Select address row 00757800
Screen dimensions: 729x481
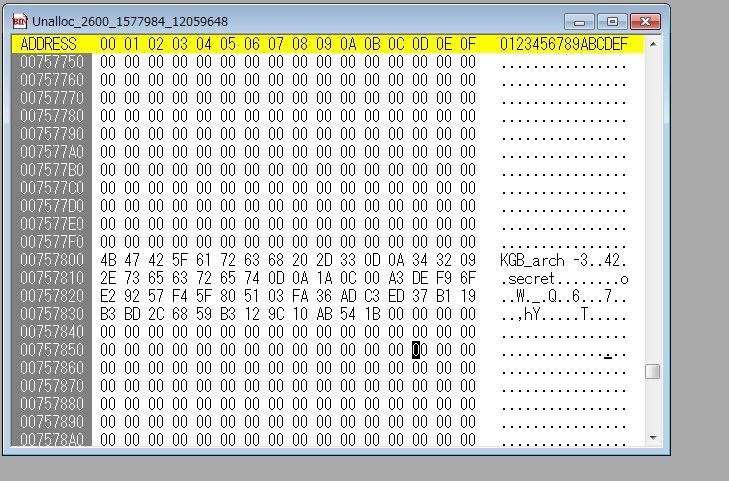(52, 260)
